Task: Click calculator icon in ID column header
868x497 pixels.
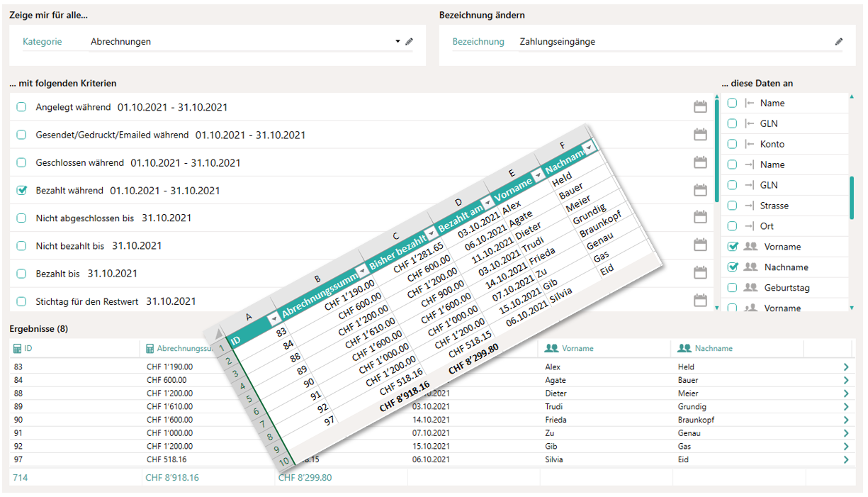Action: [18, 349]
